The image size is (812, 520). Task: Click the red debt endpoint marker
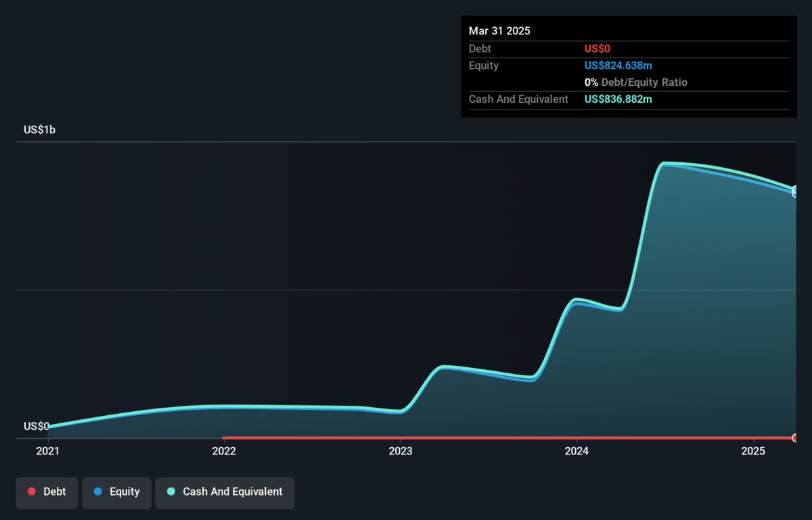click(x=795, y=438)
